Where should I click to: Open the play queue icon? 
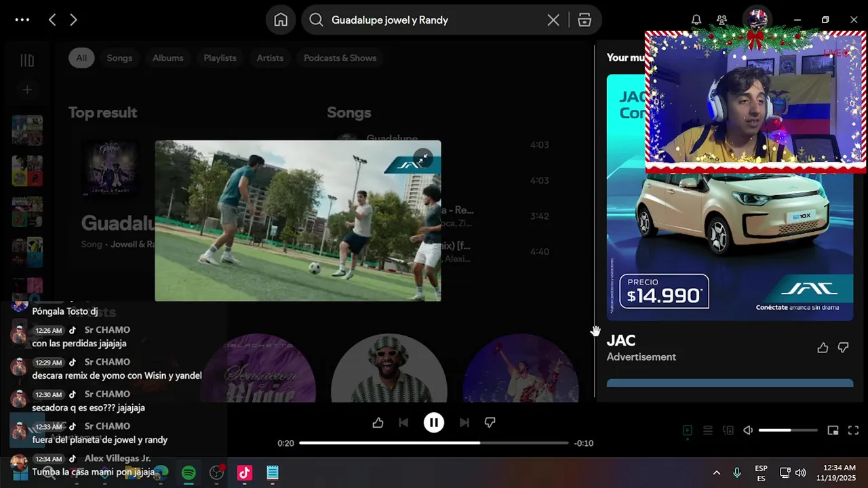pyautogui.click(x=707, y=430)
